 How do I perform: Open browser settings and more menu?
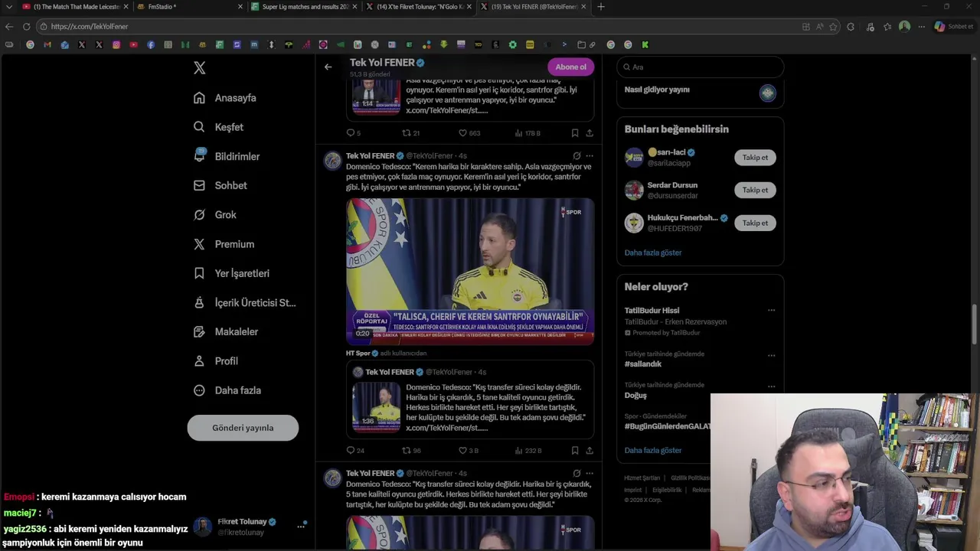[x=922, y=27]
